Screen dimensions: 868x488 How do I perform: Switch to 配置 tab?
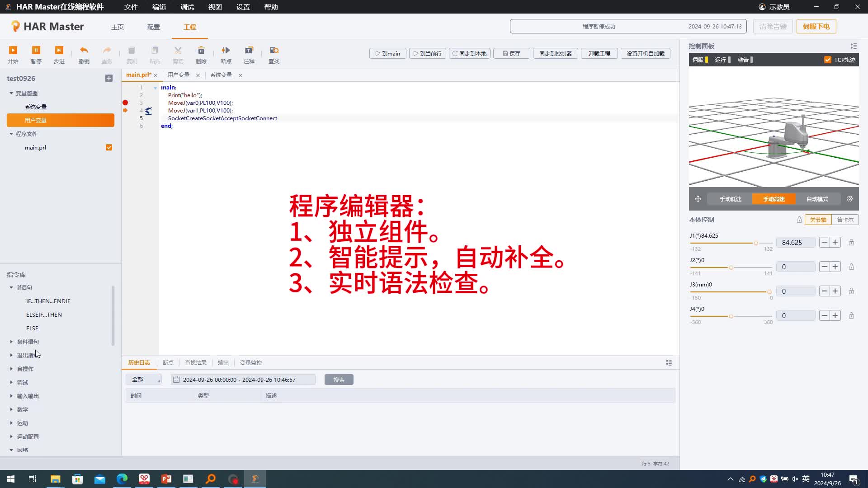click(x=154, y=27)
